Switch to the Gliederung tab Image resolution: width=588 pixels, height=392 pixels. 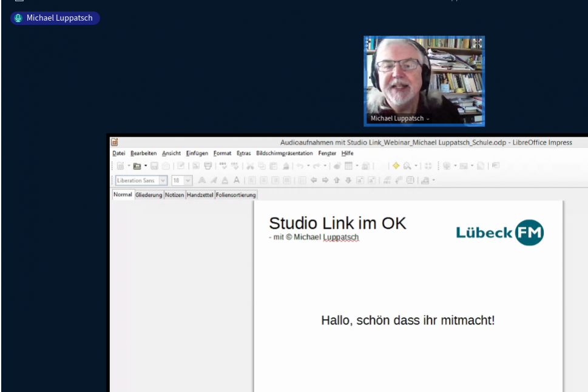click(x=149, y=195)
